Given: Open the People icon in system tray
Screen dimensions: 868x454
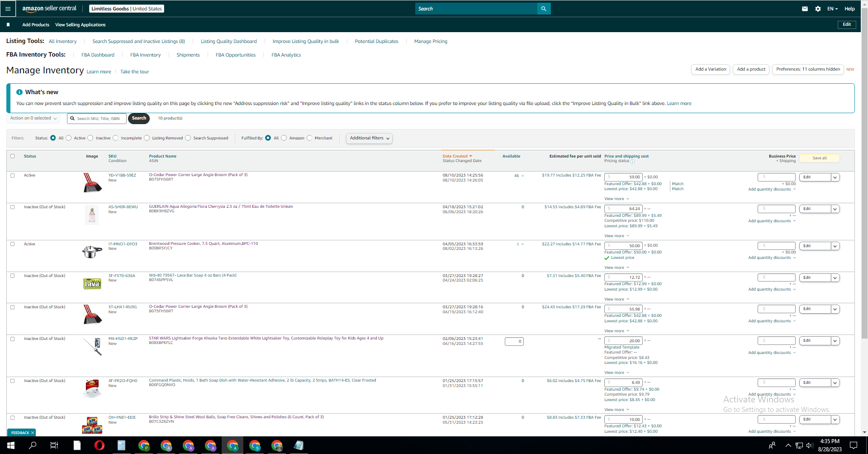Looking at the screenshot, I should tap(772, 445).
